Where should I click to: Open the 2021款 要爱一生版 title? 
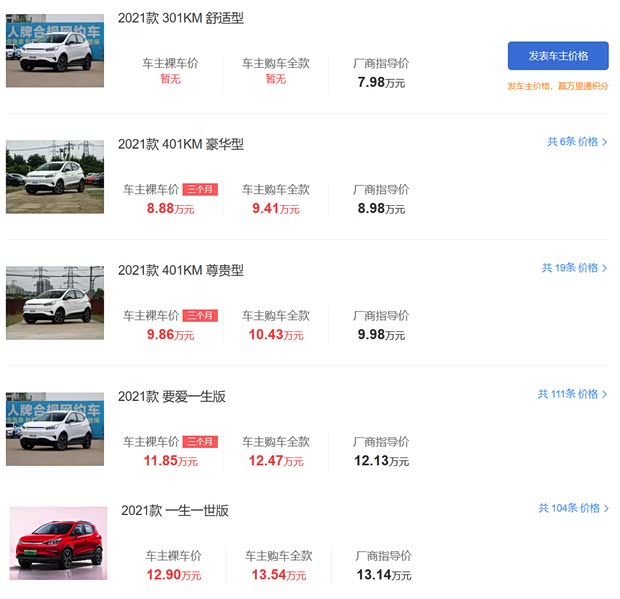[172, 396]
